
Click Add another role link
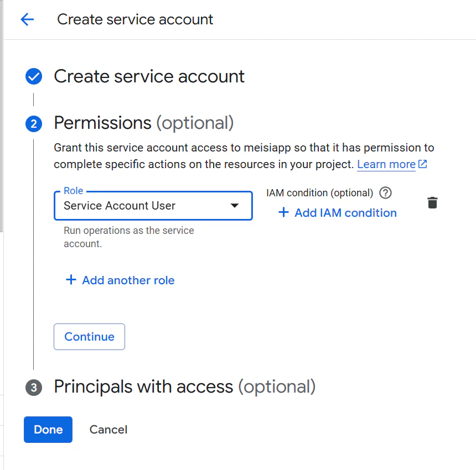[x=128, y=280]
